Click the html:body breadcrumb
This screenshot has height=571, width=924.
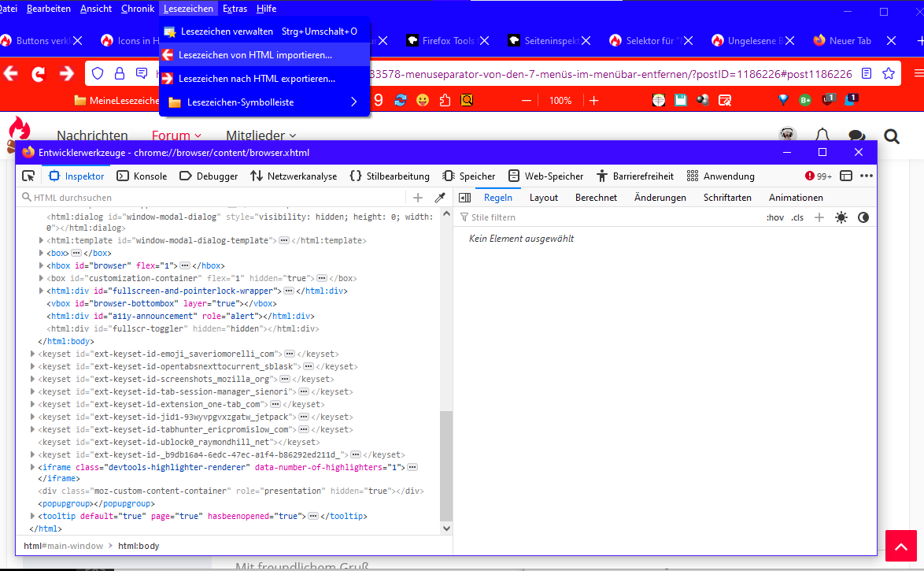point(139,546)
